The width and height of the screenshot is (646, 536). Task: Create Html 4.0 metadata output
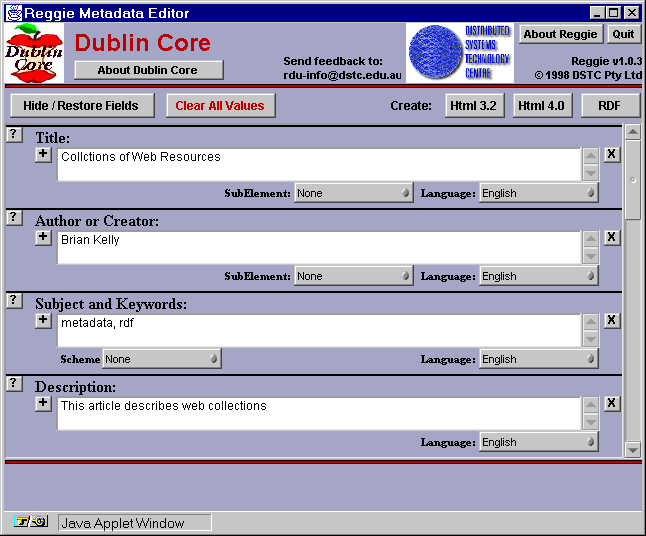tap(543, 106)
